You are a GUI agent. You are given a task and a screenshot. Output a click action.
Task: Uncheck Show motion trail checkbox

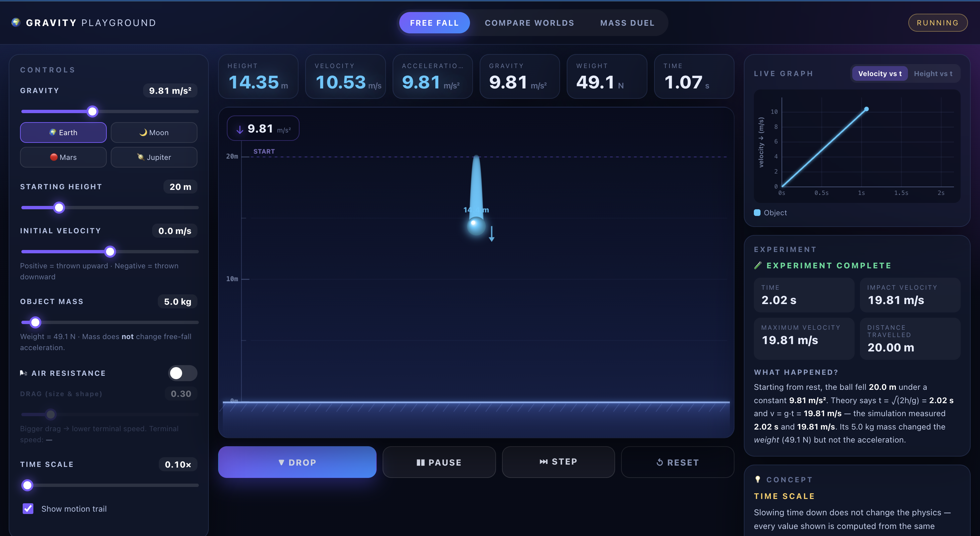click(x=28, y=509)
